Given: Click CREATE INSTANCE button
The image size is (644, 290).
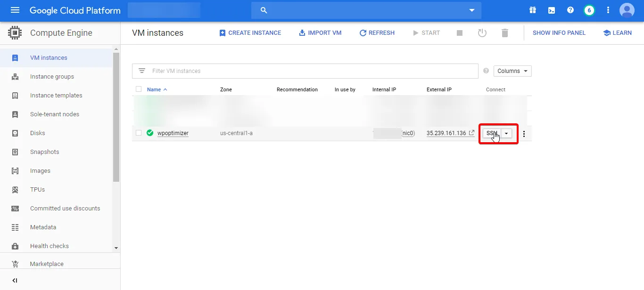Looking at the screenshot, I should click(x=250, y=32).
